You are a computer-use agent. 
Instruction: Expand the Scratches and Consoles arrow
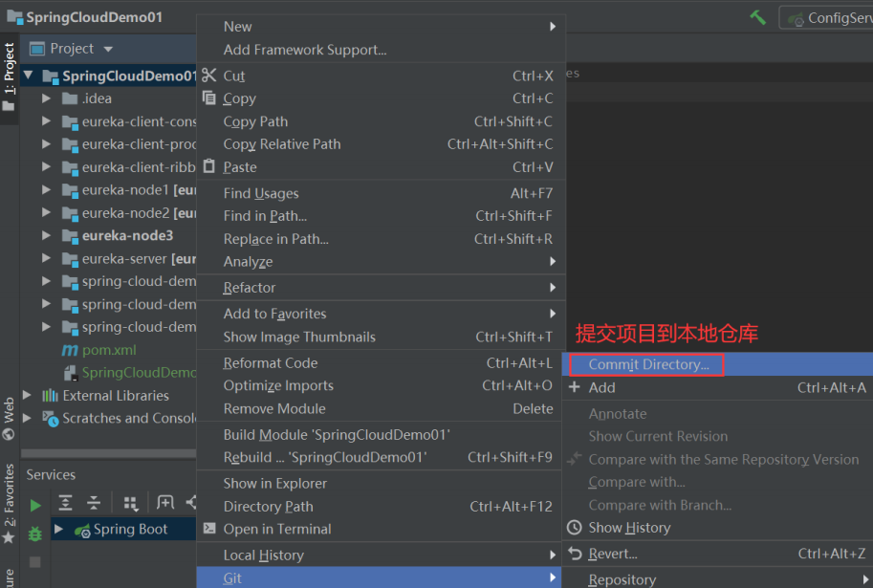(x=26, y=418)
